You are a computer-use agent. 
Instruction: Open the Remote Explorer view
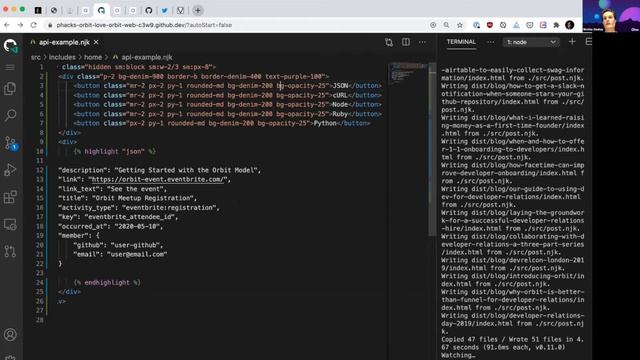[10, 224]
